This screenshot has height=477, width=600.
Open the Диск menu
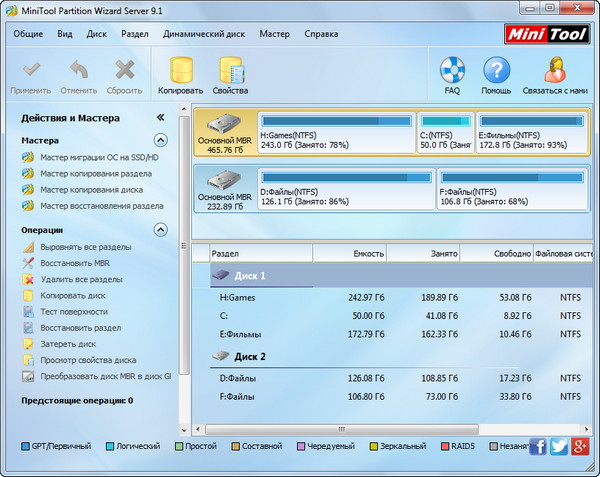[96, 34]
